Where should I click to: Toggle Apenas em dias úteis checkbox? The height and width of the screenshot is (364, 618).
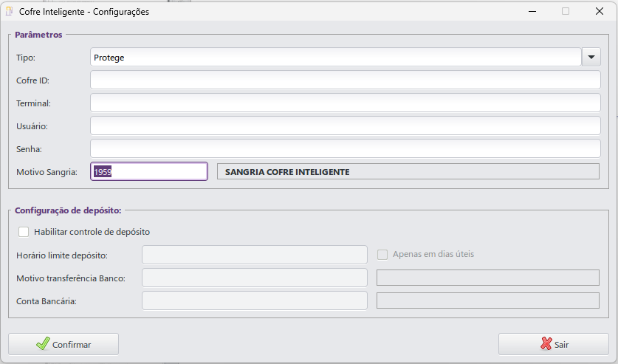point(382,255)
